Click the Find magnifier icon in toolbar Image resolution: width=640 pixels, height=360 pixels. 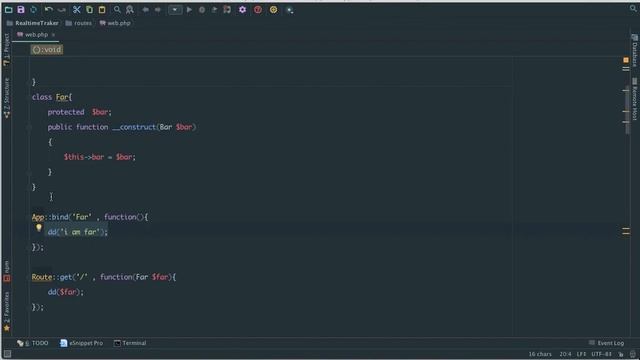coord(117,9)
